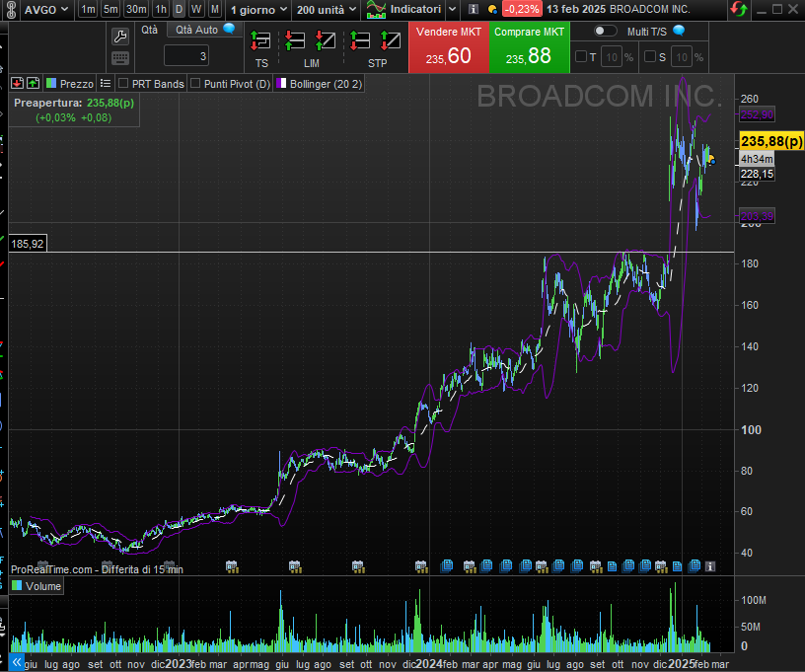Expand the 1 giorno timeframe dropdown

[258, 9]
